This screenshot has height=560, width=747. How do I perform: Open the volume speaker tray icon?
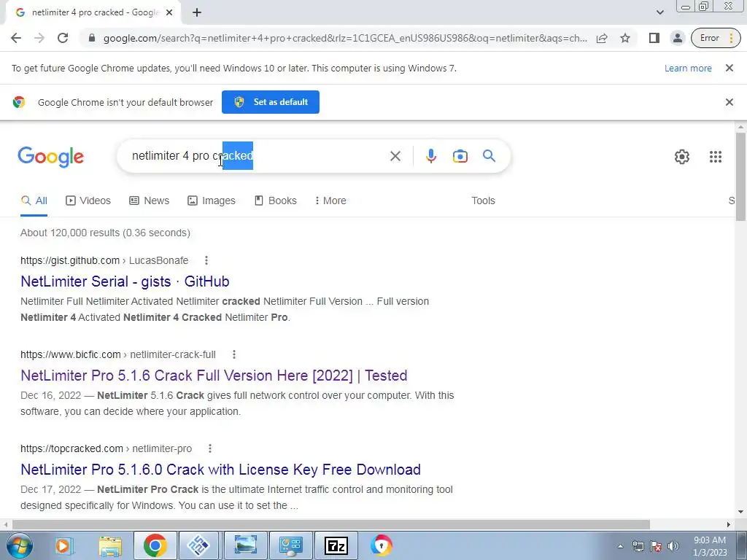click(673, 546)
